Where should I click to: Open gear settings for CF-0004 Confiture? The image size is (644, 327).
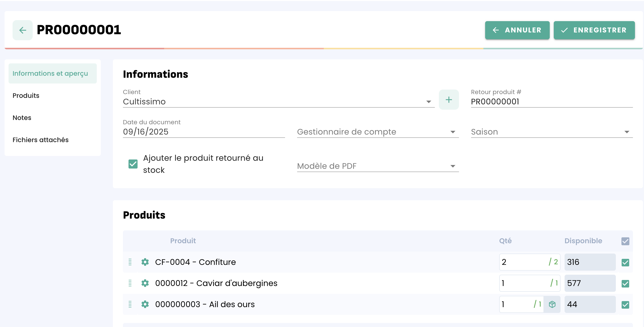pyautogui.click(x=145, y=262)
